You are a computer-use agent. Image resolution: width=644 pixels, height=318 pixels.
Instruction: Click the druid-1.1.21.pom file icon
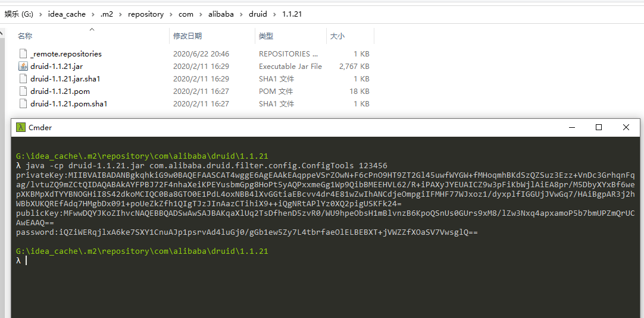point(23,92)
